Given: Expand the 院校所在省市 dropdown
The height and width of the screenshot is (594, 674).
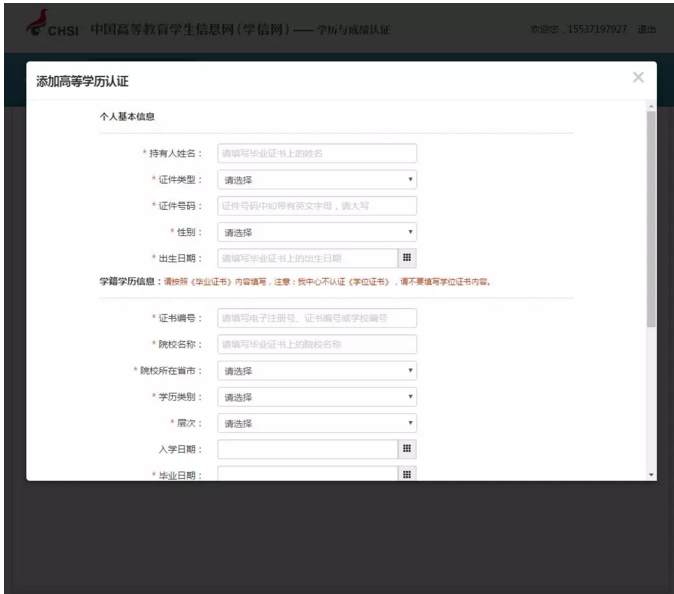Looking at the screenshot, I should click(316, 371).
